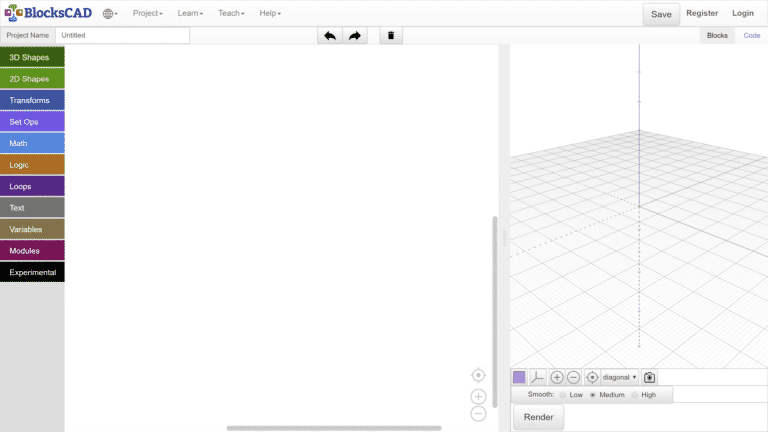
Task: Open the 3D Shapes block category
Action: [x=32, y=58]
